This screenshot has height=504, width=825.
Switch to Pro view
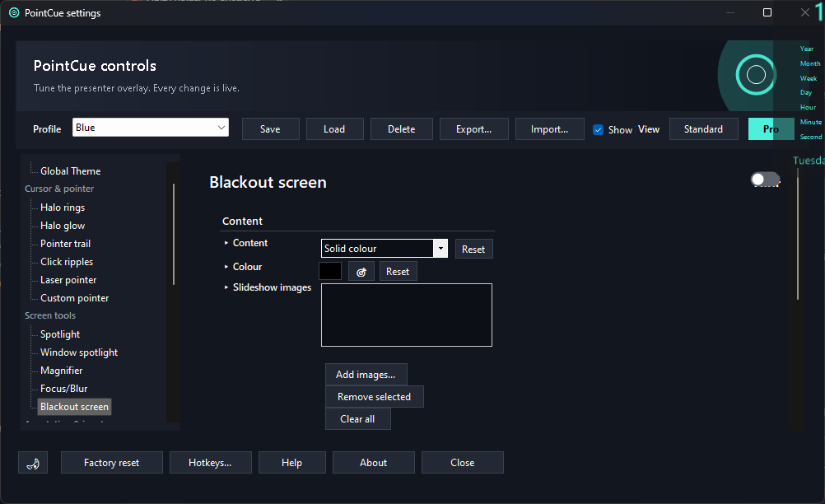[771, 129]
